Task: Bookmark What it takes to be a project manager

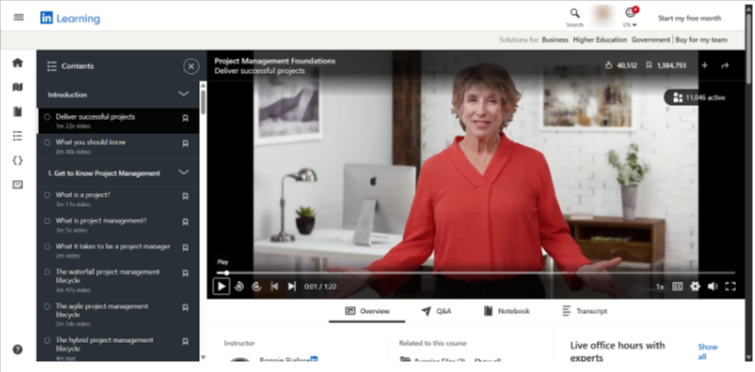Action: pos(185,247)
